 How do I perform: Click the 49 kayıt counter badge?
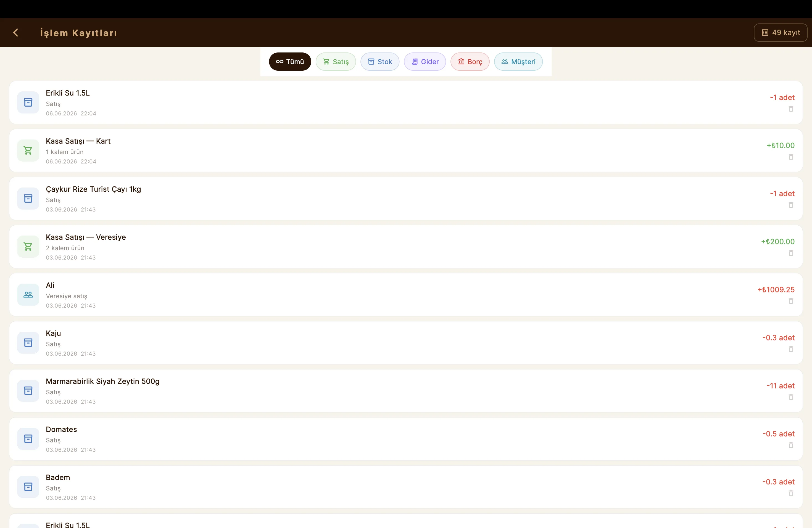[780, 33]
